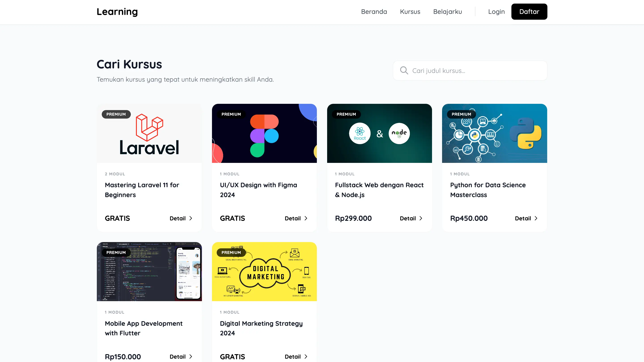Click the PREMIUM badge on Digital Marketing card
Viewport: 644px width, 362px height.
(231, 252)
